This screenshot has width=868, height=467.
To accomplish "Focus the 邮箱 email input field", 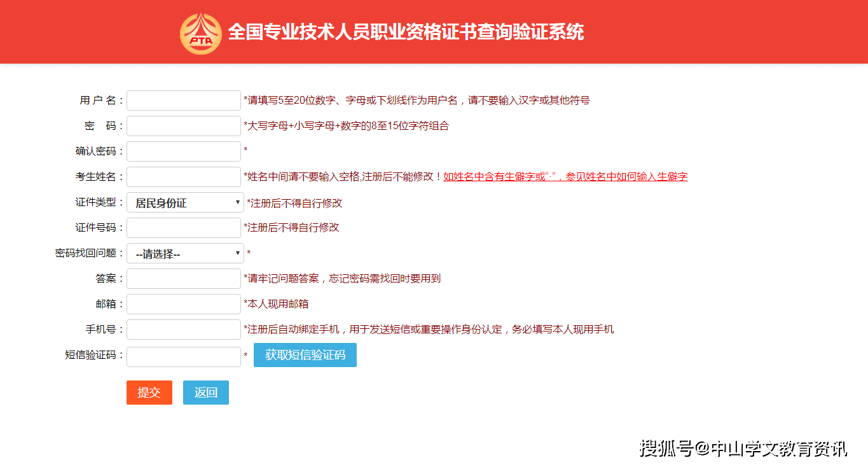I will pos(184,304).
